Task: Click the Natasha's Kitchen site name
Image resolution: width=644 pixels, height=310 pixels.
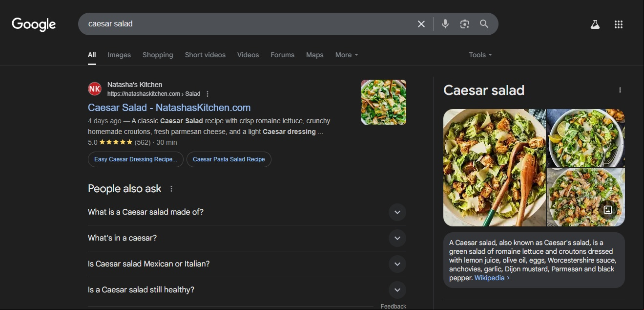Action: tap(135, 85)
